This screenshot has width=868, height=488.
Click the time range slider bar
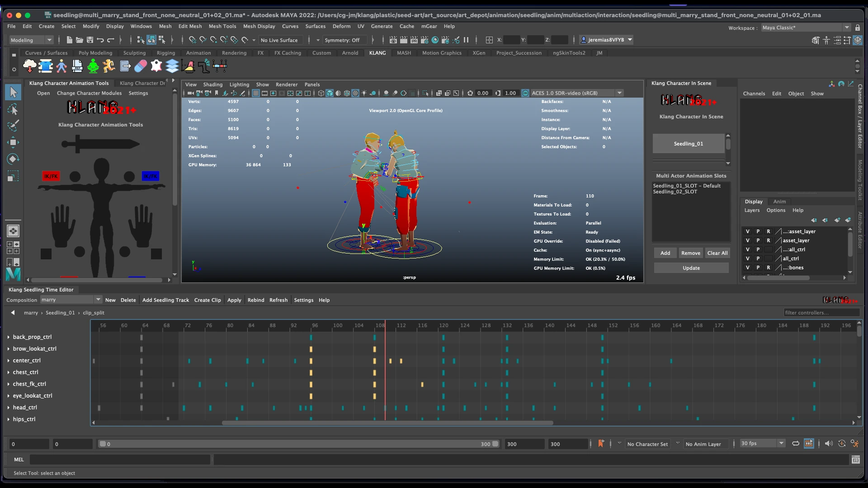[299, 444]
